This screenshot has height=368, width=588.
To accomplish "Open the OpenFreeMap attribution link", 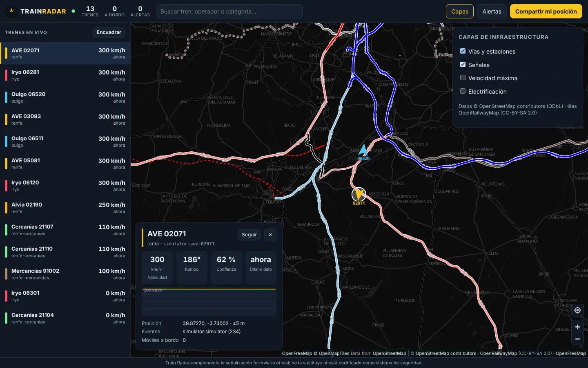I will click(297, 353).
